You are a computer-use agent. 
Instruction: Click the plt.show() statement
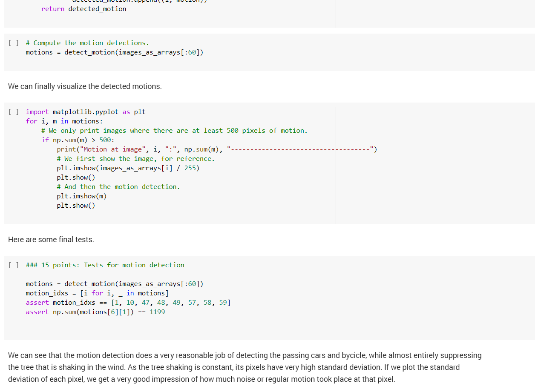pos(76,177)
